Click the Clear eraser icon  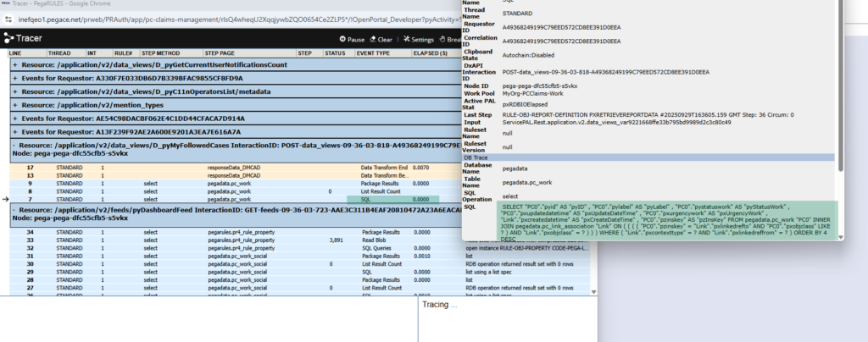point(373,39)
